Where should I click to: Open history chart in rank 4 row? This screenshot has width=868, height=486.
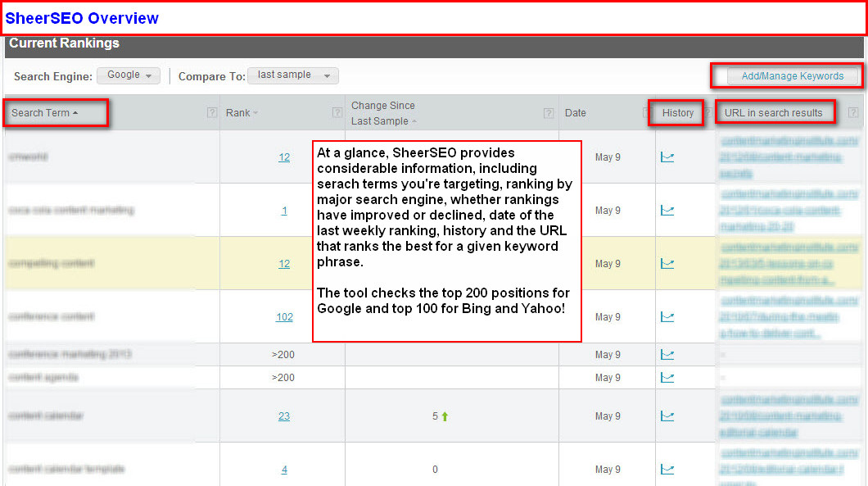coord(667,470)
